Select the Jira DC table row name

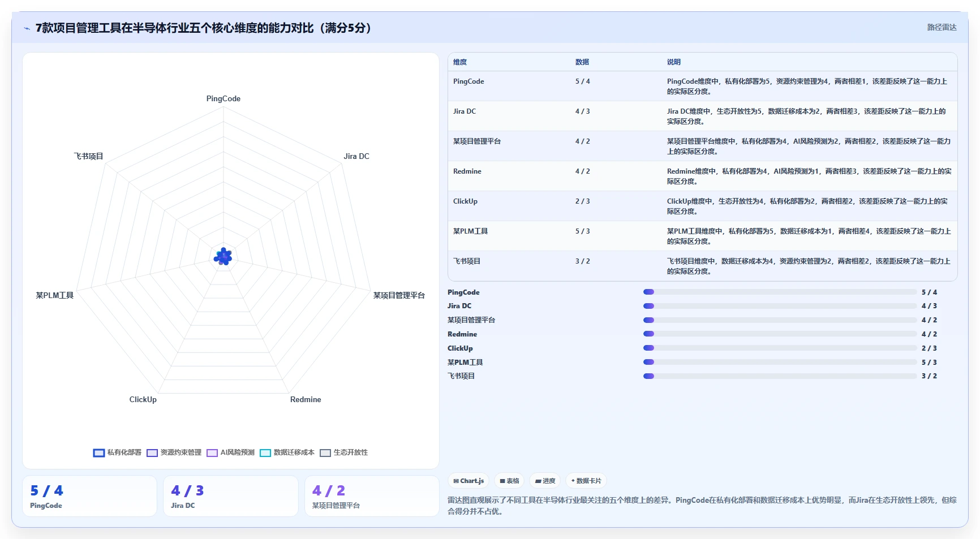(x=465, y=111)
